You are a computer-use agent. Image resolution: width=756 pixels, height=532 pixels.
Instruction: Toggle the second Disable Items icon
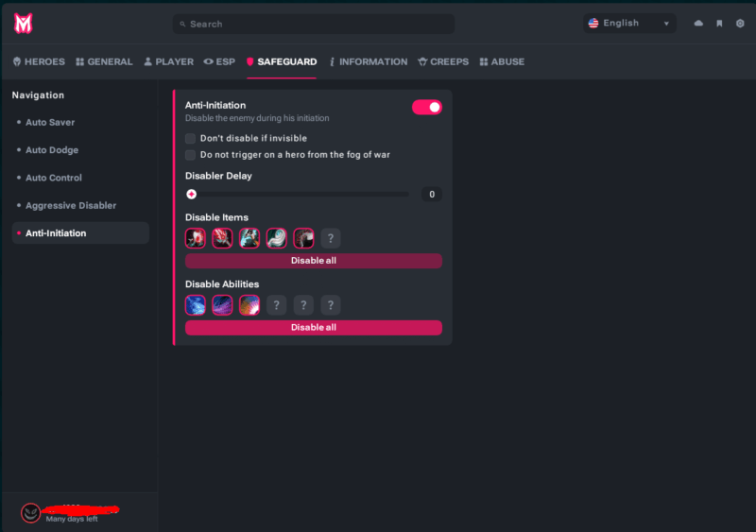tap(222, 238)
